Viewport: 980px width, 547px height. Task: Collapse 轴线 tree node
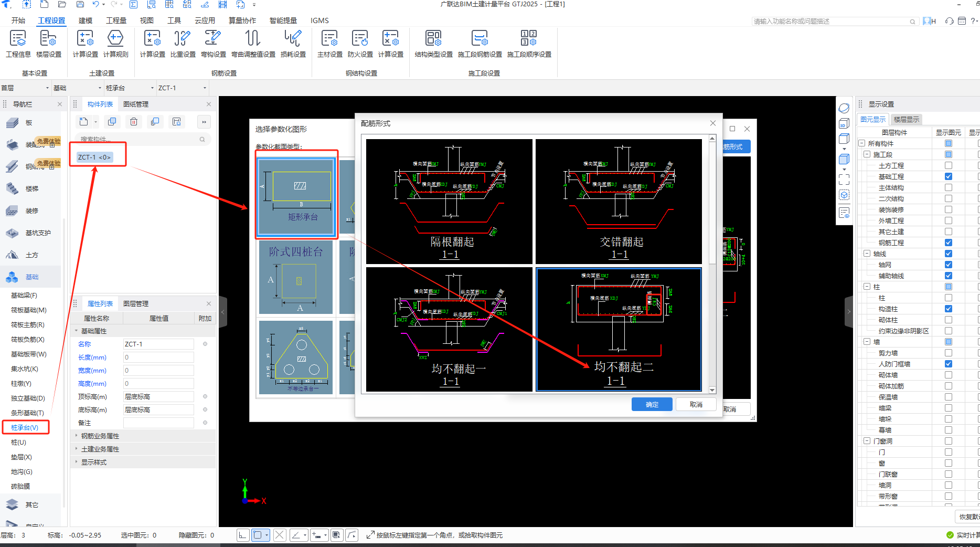(867, 254)
